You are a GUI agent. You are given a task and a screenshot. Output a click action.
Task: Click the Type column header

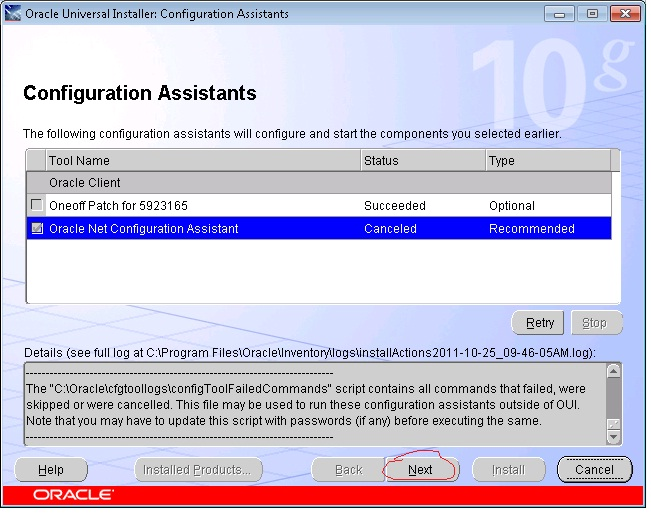coord(548,161)
